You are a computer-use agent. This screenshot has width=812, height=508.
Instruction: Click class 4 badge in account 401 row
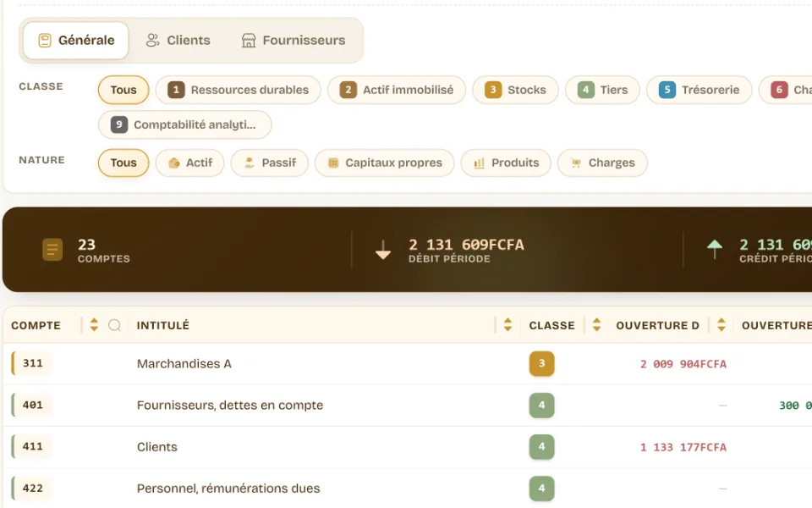(541, 405)
